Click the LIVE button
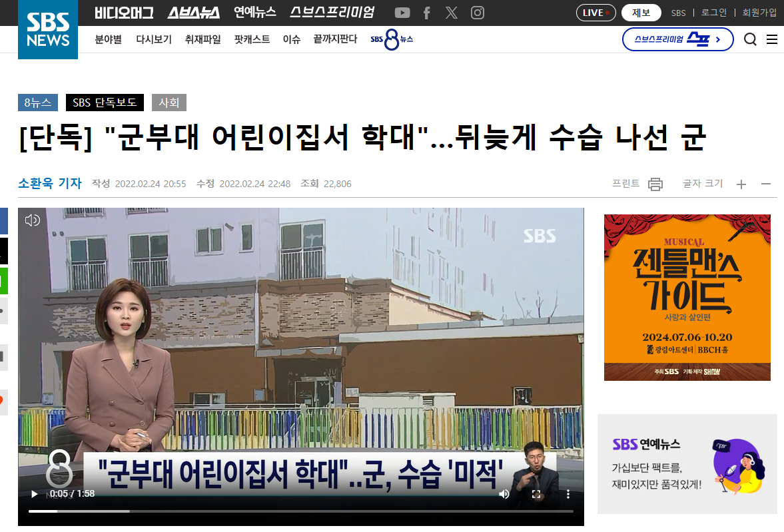 596,13
